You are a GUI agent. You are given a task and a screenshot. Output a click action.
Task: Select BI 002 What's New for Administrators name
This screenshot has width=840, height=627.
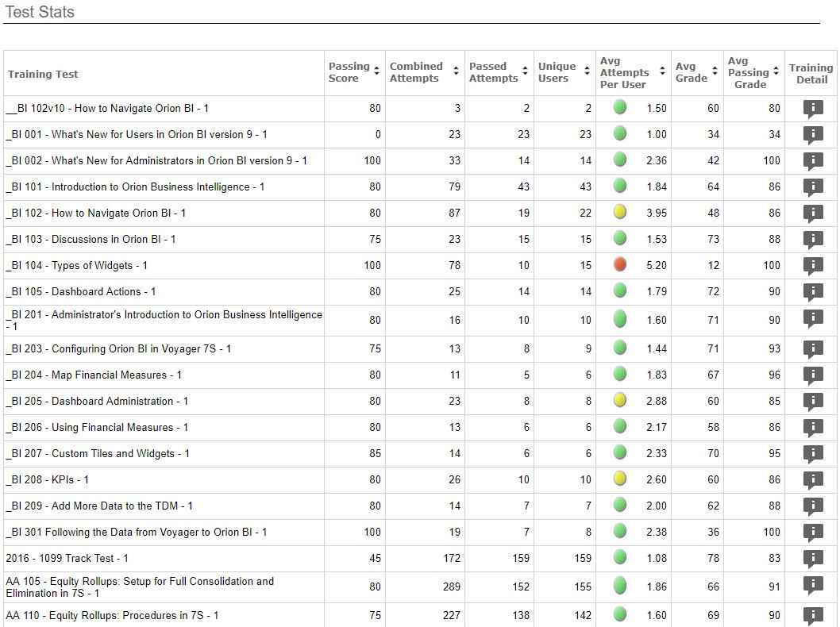click(x=156, y=160)
